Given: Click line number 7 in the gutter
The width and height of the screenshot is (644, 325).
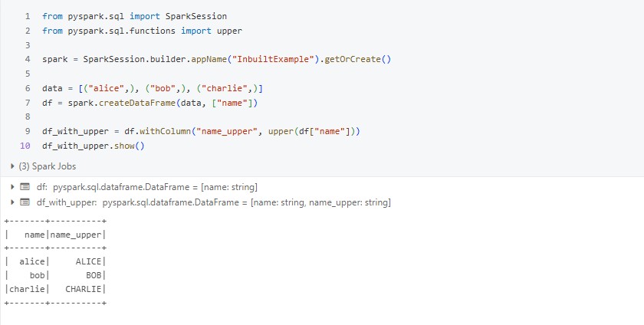Looking at the screenshot, I should (x=28, y=103).
